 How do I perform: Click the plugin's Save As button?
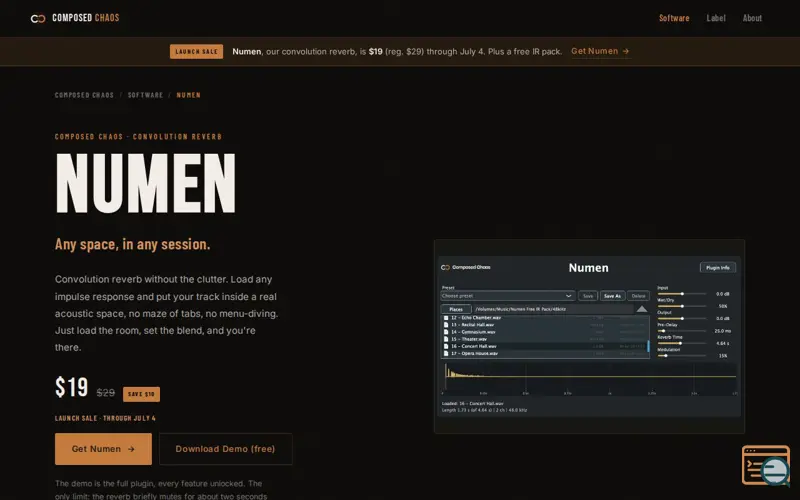click(612, 296)
